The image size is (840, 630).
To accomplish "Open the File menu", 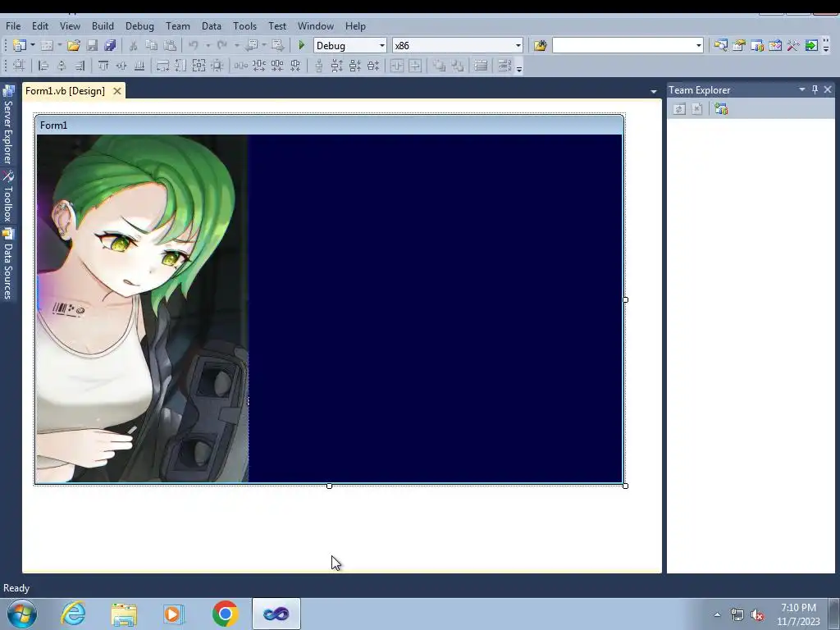I will tap(13, 25).
